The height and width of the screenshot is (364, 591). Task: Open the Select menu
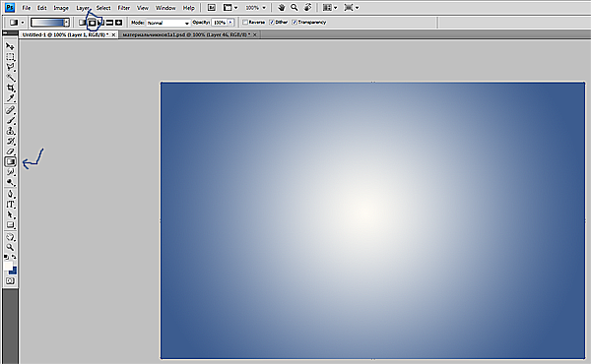coord(103,8)
